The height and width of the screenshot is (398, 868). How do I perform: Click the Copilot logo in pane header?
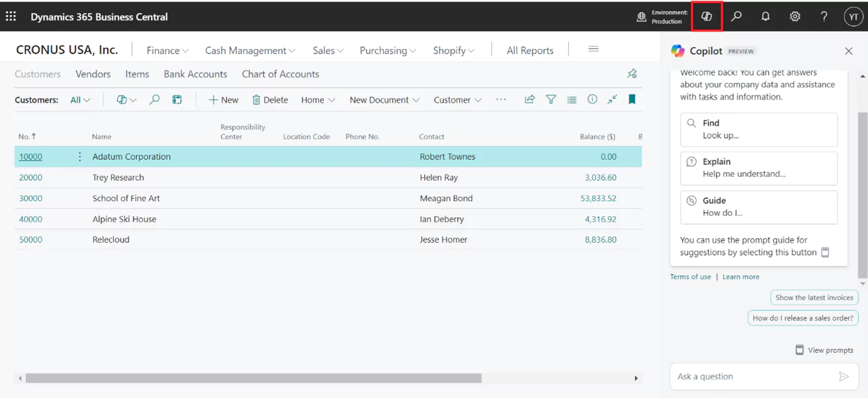pos(678,51)
